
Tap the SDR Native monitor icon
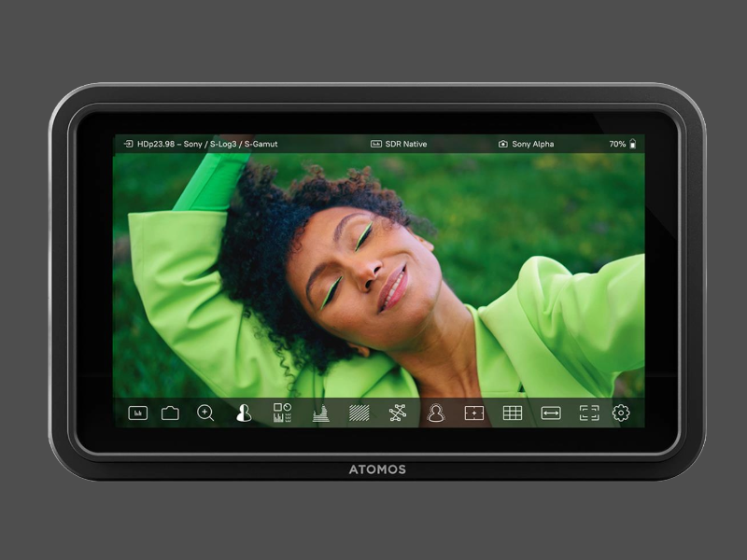coord(376,144)
